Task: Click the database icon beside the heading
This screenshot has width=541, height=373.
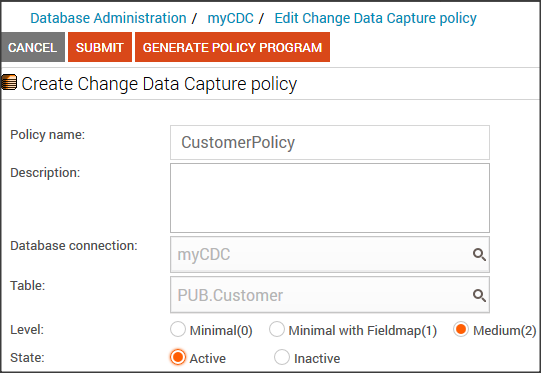Action: coord(9,82)
